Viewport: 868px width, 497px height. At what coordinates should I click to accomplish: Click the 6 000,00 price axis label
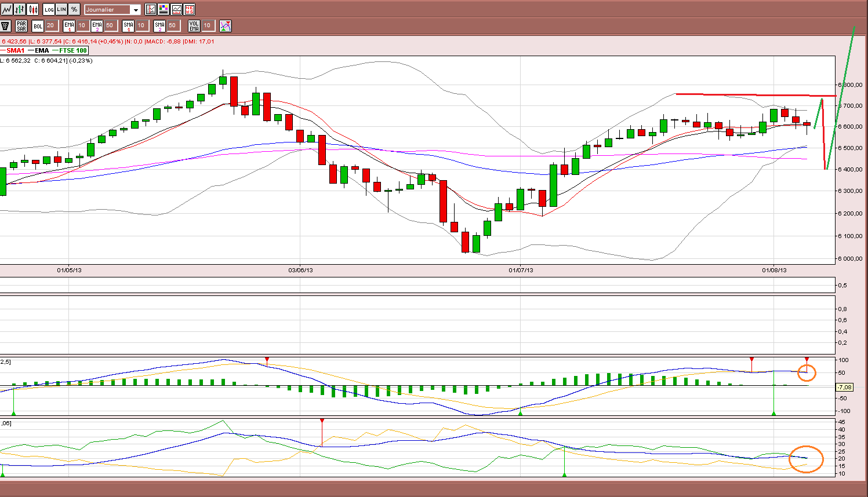(x=851, y=259)
